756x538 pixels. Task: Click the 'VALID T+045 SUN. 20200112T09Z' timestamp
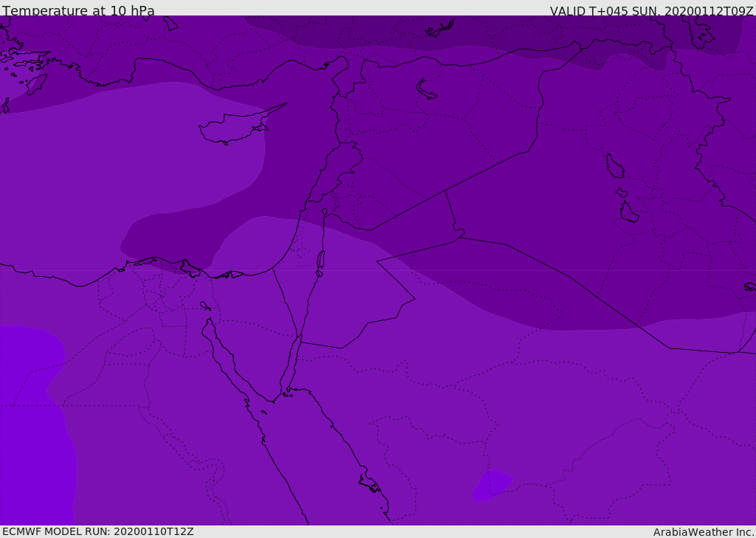pos(651,11)
